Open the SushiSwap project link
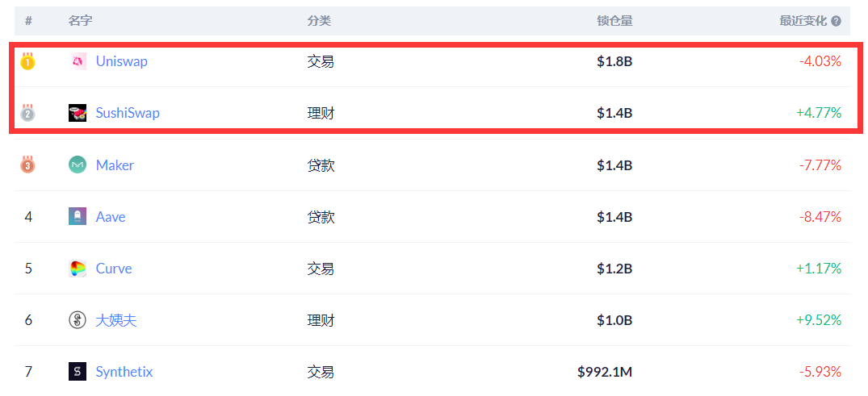Image resolution: width=868 pixels, height=396 pixels. point(128,113)
